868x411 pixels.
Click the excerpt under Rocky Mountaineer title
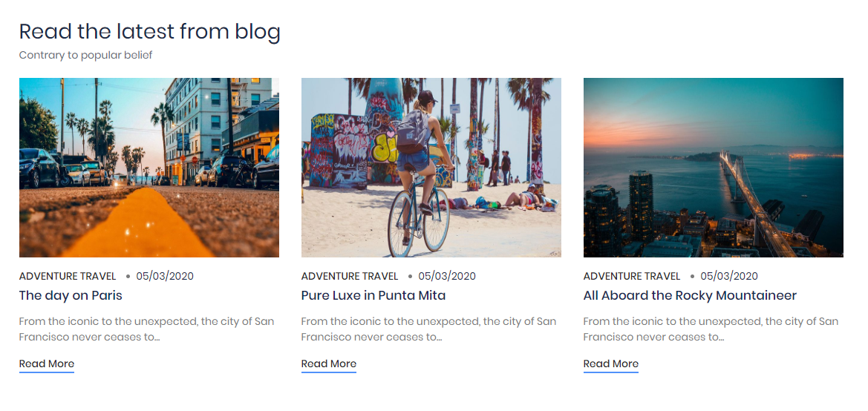click(711, 329)
